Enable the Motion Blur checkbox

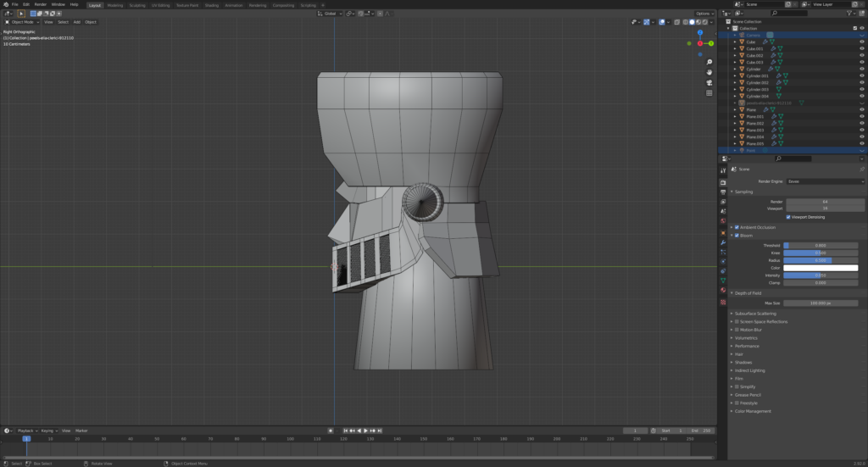pos(737,329)
